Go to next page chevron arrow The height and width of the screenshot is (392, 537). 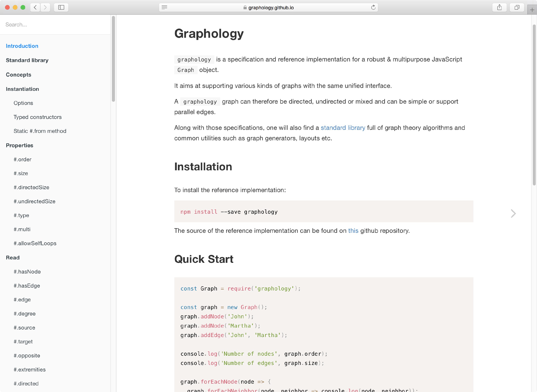pos(513,214)
